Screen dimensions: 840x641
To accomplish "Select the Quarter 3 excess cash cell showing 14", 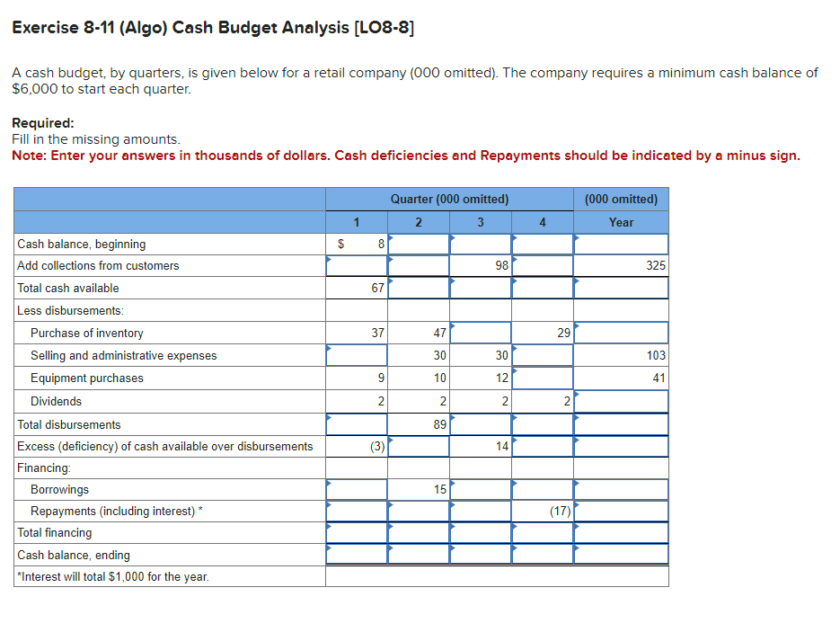I will point(481,445).
